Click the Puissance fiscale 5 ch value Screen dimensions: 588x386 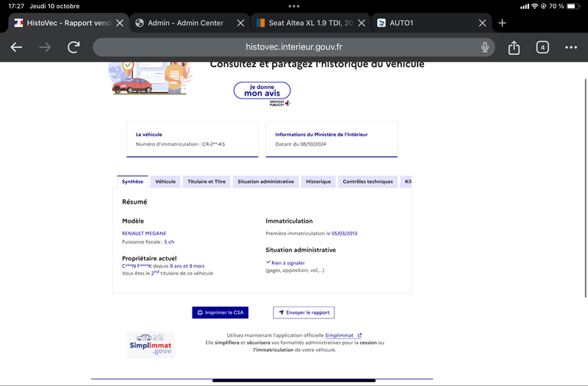point(169,242)
